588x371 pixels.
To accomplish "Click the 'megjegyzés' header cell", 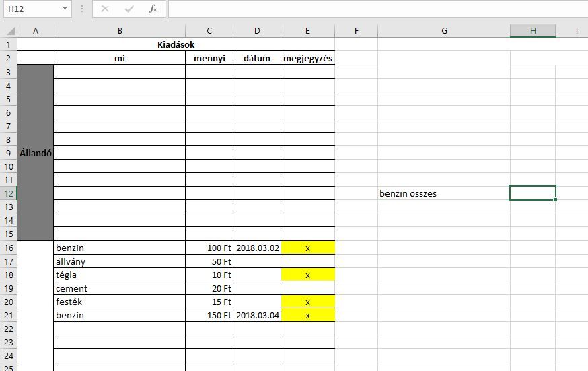I will click(307, 58).
